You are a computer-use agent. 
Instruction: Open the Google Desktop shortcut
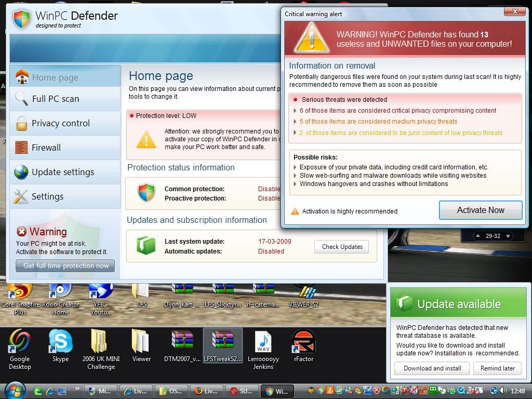tap(20, 349)
